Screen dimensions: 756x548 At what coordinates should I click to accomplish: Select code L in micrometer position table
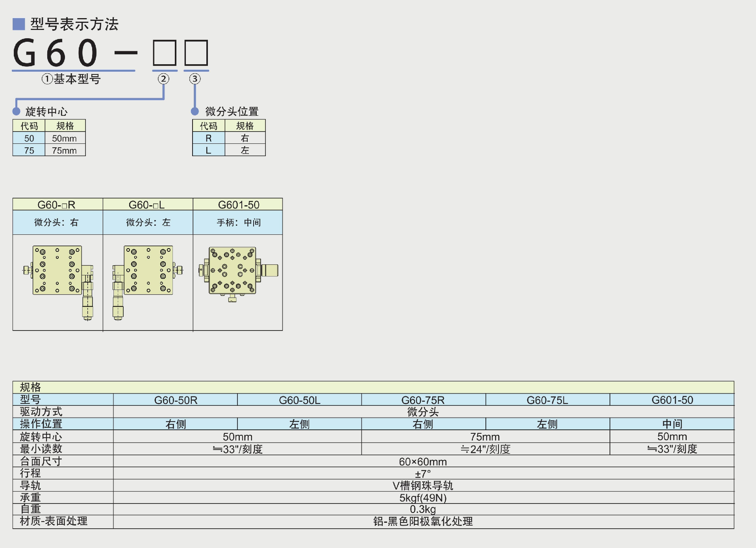208,150
